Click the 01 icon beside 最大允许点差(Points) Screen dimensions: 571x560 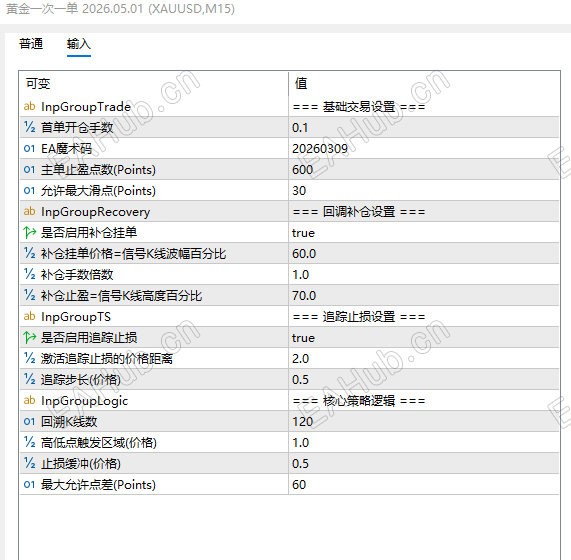29,485
